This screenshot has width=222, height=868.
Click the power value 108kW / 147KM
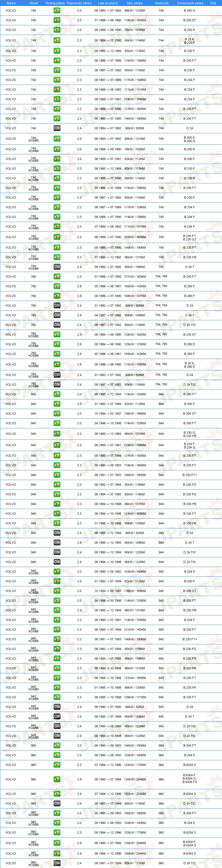coord(135,296)
